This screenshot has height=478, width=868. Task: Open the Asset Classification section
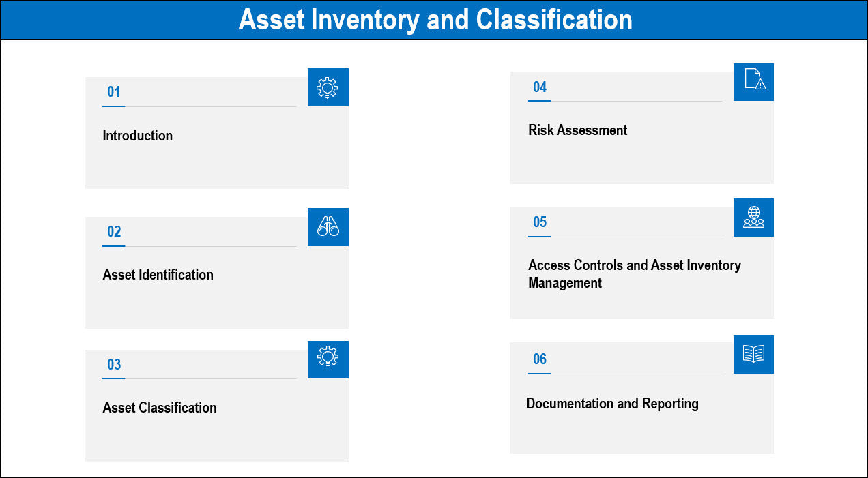(160, 408)
